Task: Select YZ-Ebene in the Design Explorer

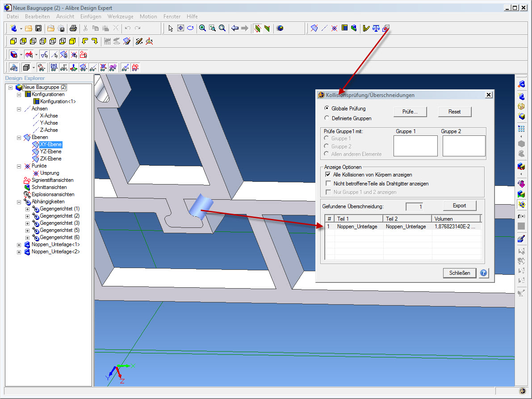Action: click(x=50, y=151)
